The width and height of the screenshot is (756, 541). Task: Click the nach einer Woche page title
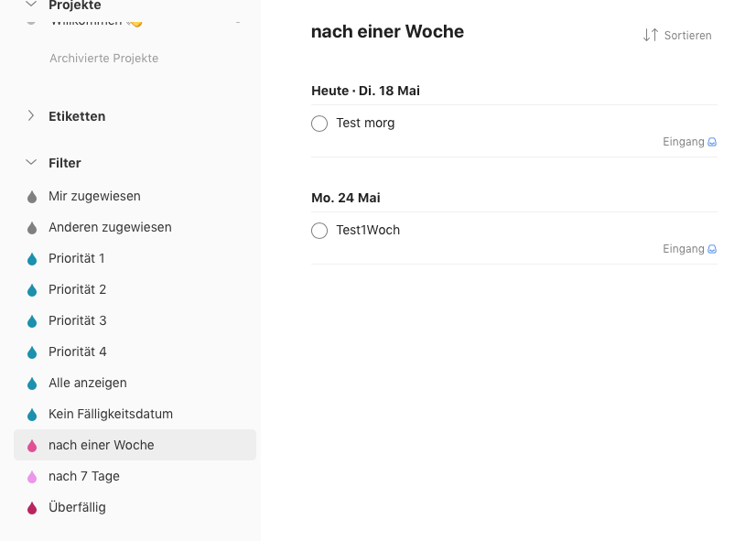tap(387, 31)
